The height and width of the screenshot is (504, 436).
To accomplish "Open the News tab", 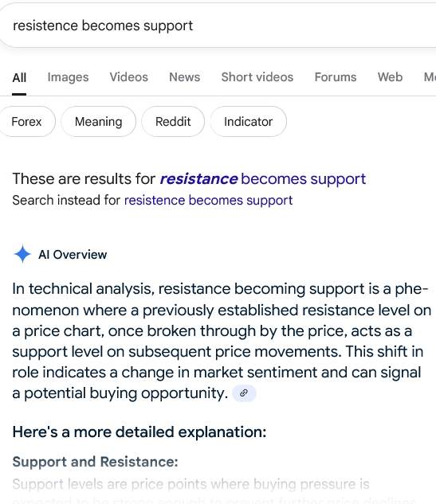I will pos(185,77).
